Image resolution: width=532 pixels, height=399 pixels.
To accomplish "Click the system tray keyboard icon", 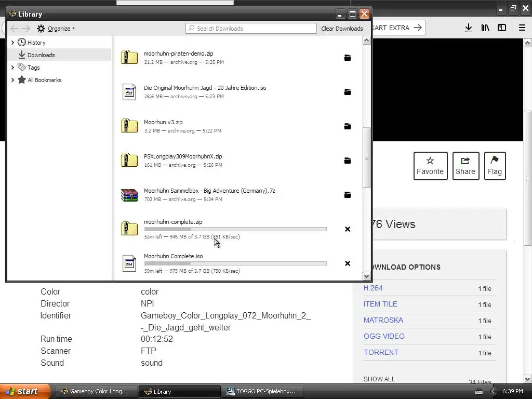I will pyautogui.click(x=478, y=392).
